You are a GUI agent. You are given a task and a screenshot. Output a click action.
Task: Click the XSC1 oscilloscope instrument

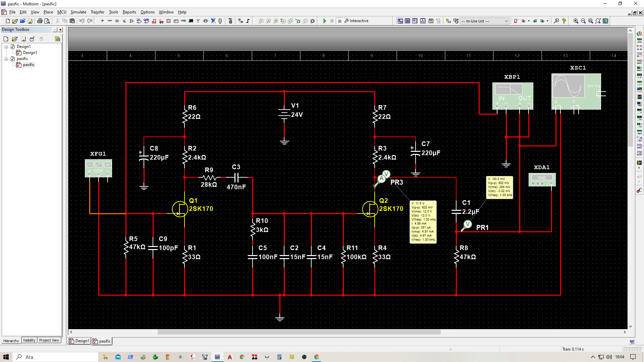[576, 92]
